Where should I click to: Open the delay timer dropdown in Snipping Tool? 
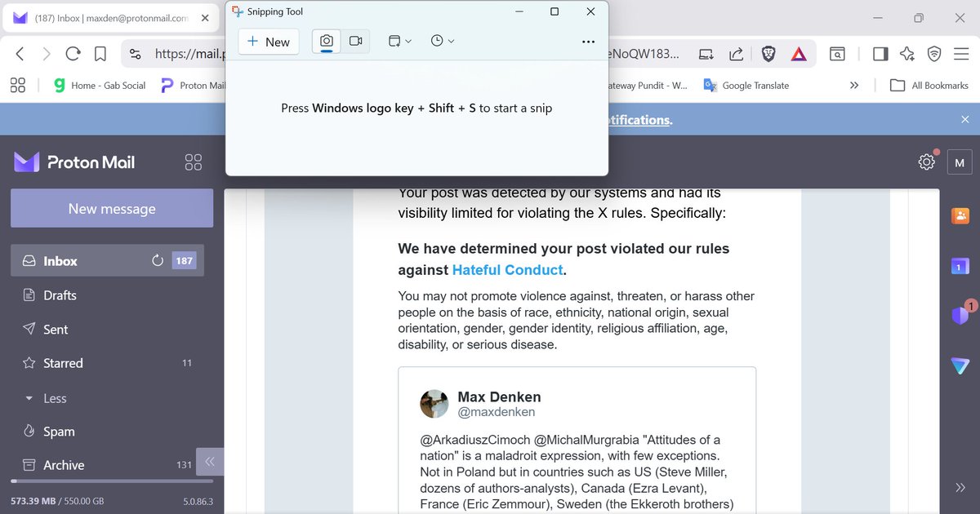442,42
